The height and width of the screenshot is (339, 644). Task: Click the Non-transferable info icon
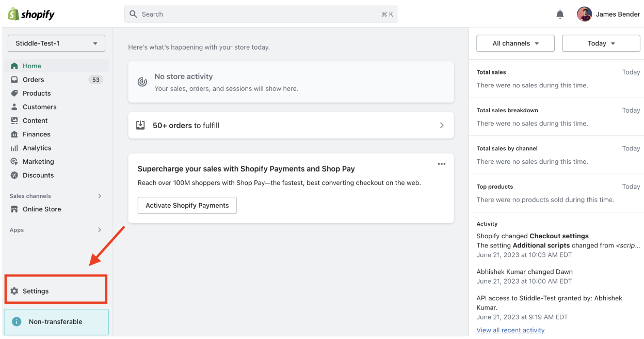17,321
